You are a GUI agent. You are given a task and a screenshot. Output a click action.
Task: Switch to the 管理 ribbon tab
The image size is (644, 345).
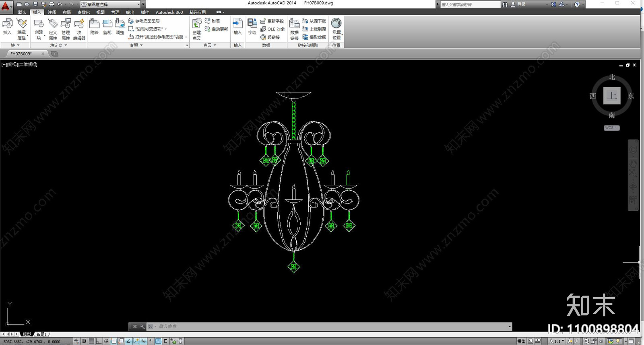(115, 12)
